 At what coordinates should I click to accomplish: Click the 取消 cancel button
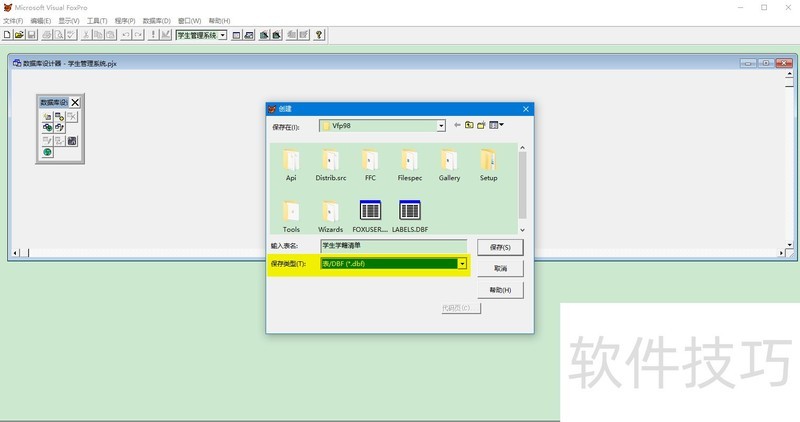(x=500, y=268)
